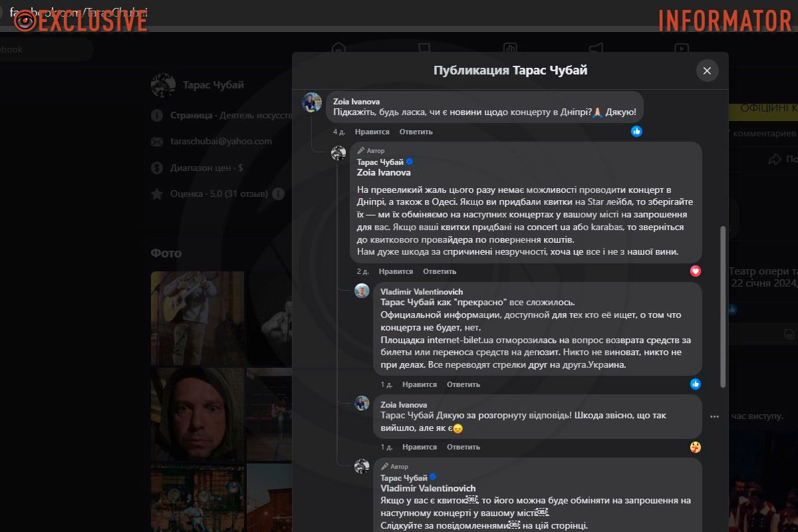Open the Vladimir Valentinovich name link

coord(421,291)
